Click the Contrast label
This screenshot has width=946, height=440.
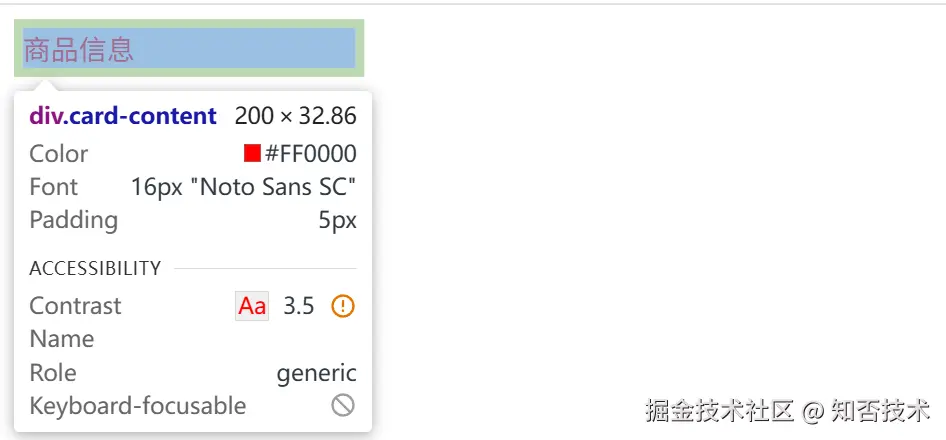tap(75, 306)
